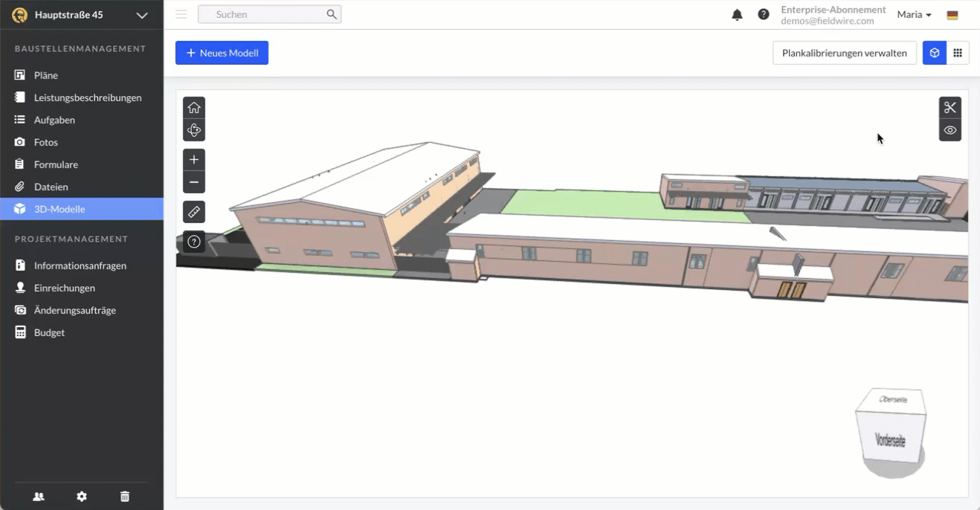Expand the Hauptstraße 45 project dropdown
Image resolution: width=980 pixels, height=510 pixels.
pyautogui.click(x=141, y=15)
